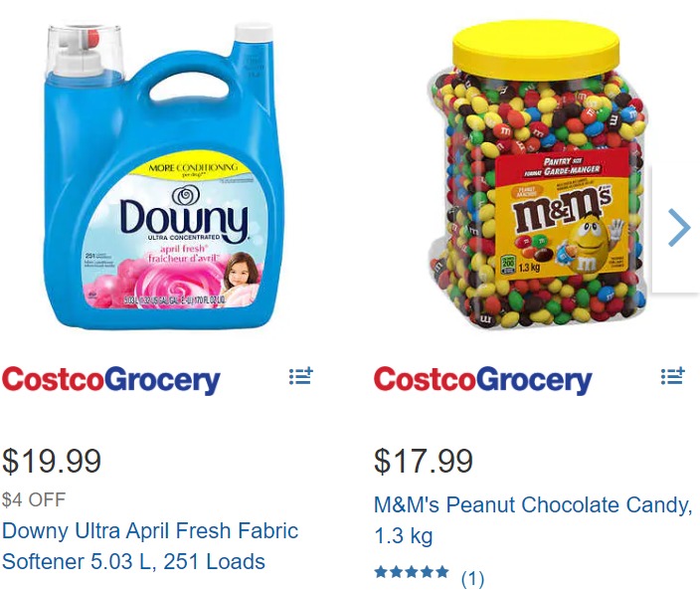
Task: Click the 1.3 kg text on the jar label
Action: pos(529,268)
